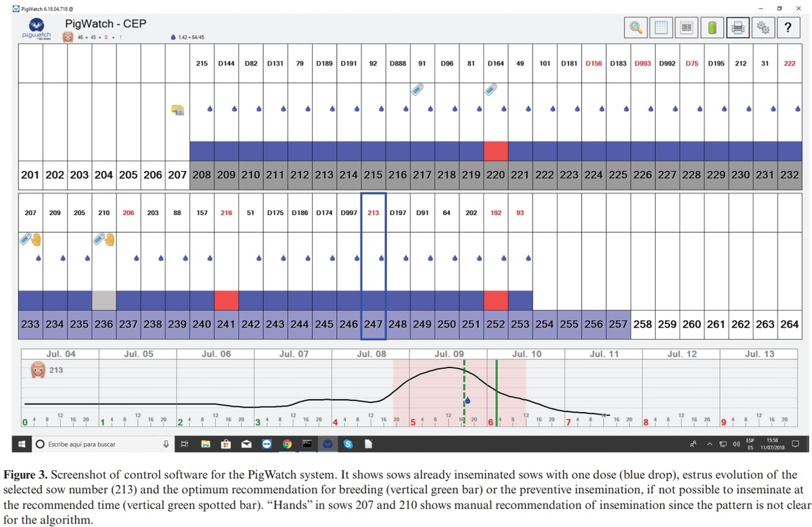Click the red day marker 5 on timeline
812x527 pixels.
pyautogui.click(x=412, y=422)
